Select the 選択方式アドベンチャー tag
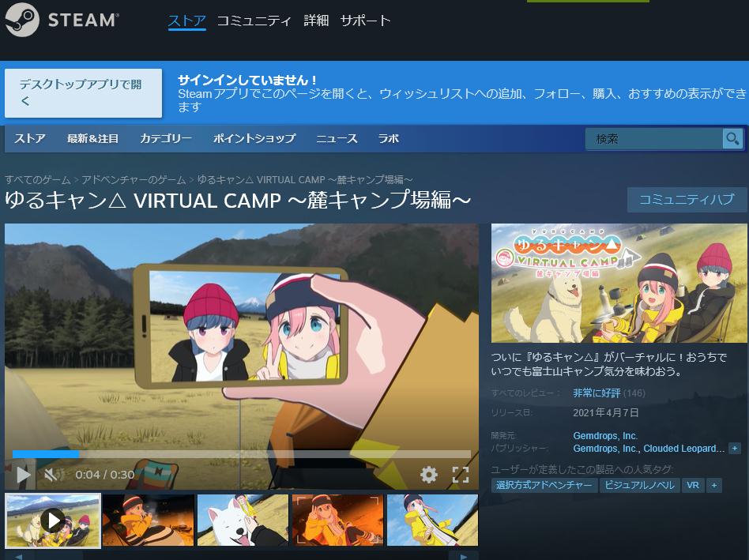The width and height of the screenshot is (749, 560). (x=544, y=485)
